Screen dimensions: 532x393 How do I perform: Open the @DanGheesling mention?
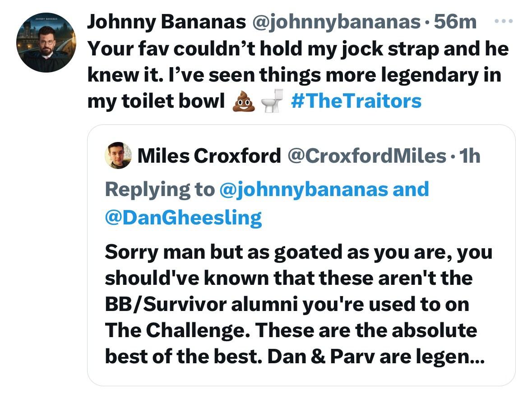point(183,218)
